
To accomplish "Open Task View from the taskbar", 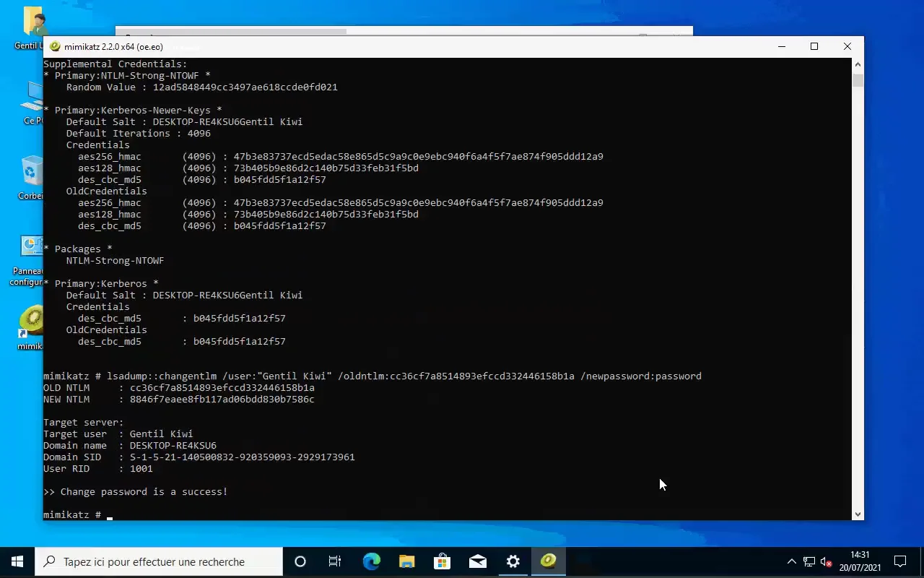I will click(x=335, y=561).
